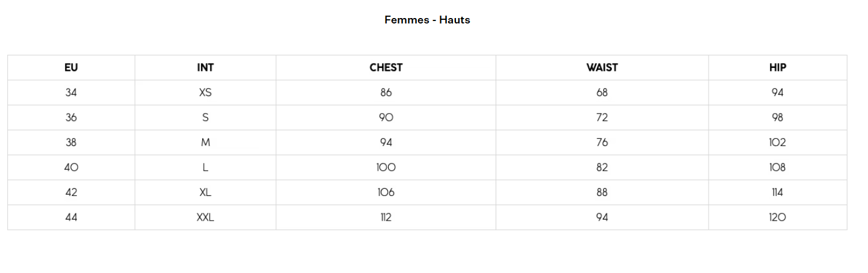The width and height of the screenshot is (868, 273).
Task: Select chest value 100 in L row
Action: (x=386, y=168)
